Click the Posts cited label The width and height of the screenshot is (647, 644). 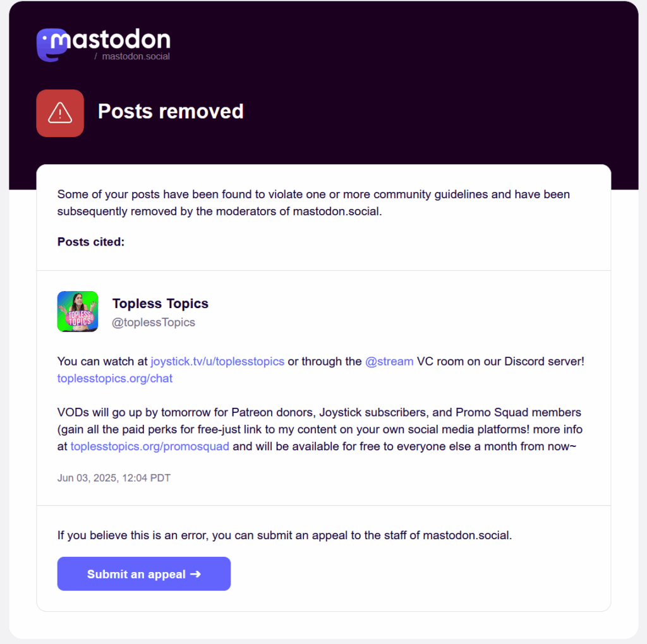[91, 242]
